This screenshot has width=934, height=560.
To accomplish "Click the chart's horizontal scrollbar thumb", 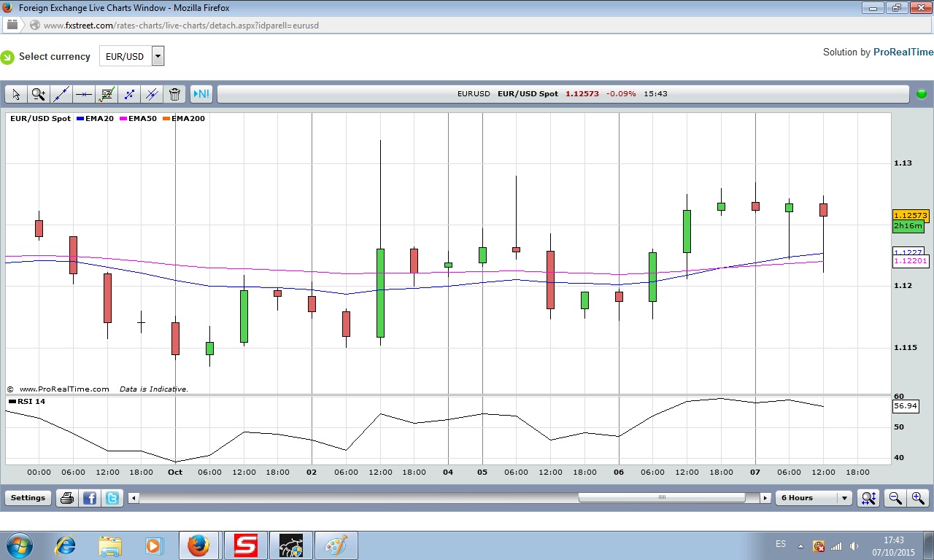I will coord(661,498).
